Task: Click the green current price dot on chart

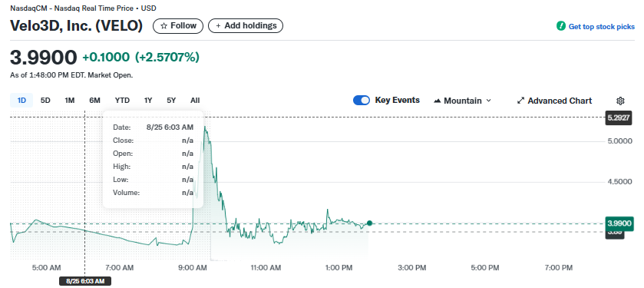Action: (x=369, y=223)
